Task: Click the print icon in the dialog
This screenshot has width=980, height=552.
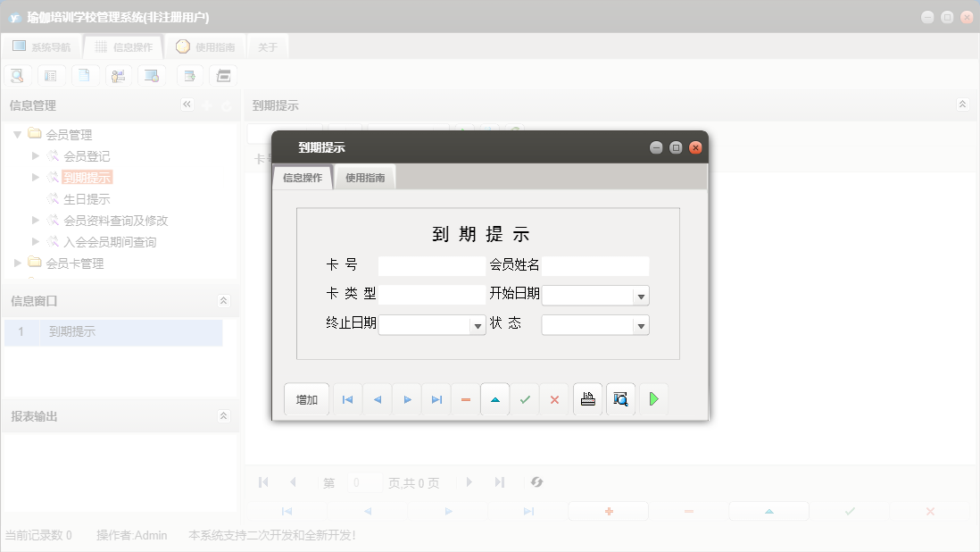Action: tap(587, 399)
